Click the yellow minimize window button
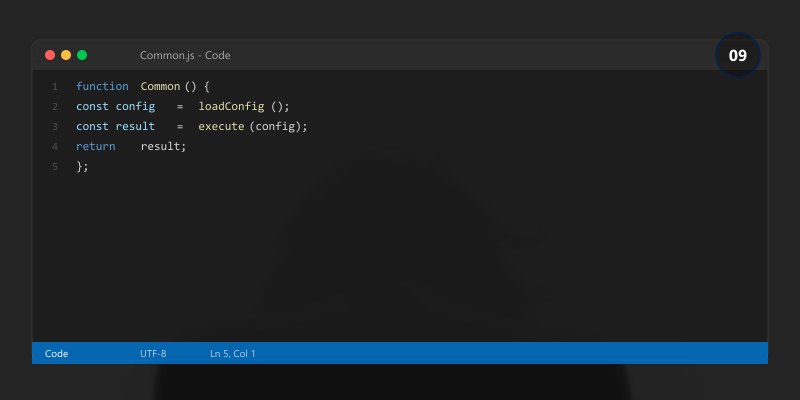 click(x=66, y=55)
